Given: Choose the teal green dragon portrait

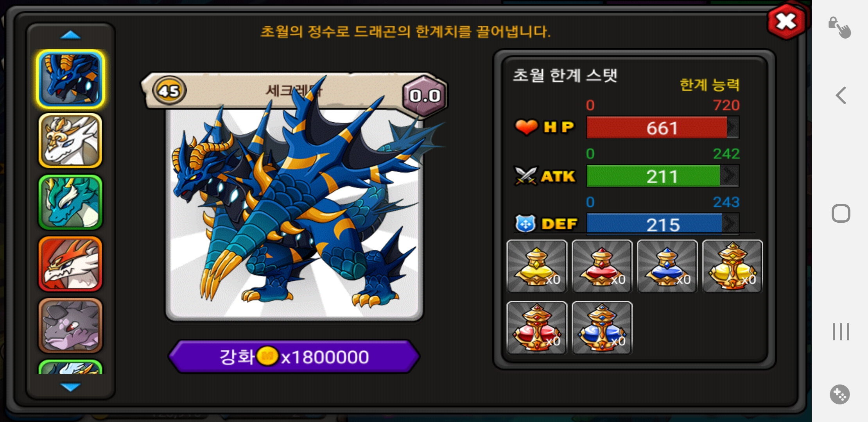Looking at the screenshot, I should (70, 202).
